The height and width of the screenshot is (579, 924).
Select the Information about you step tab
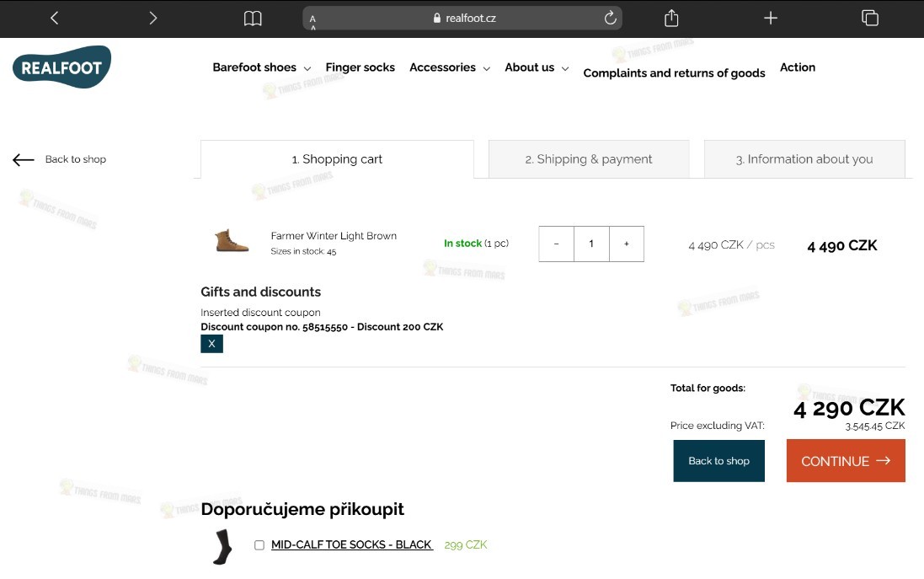point(804,159)
